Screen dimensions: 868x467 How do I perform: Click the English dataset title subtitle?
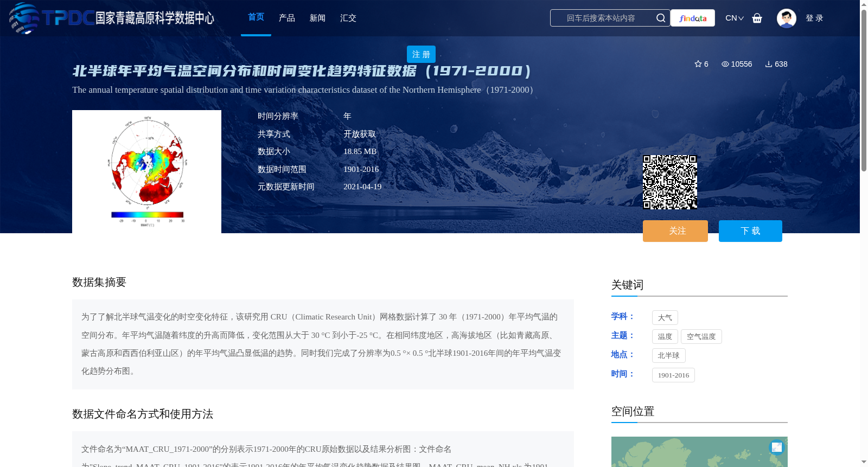(x=304, y=90)
